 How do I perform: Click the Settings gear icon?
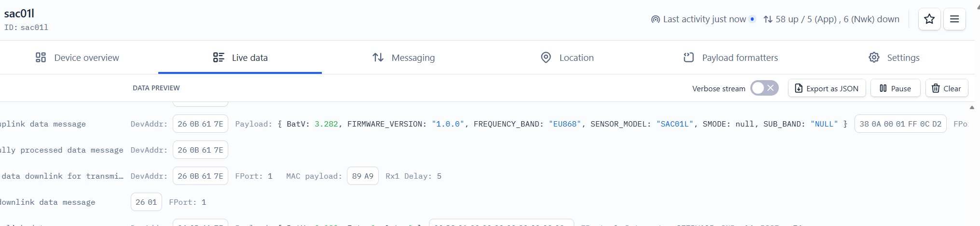(874, 57)
